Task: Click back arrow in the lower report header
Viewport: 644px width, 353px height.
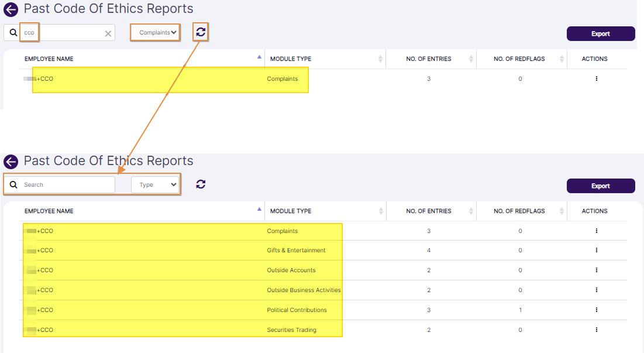Action: [x=11, y=162]
